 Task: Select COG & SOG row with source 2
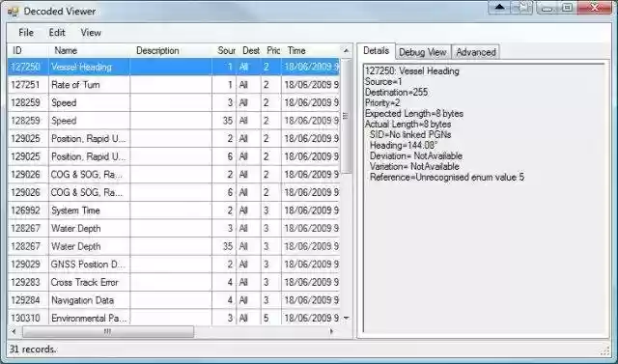[x=174, y=175]
